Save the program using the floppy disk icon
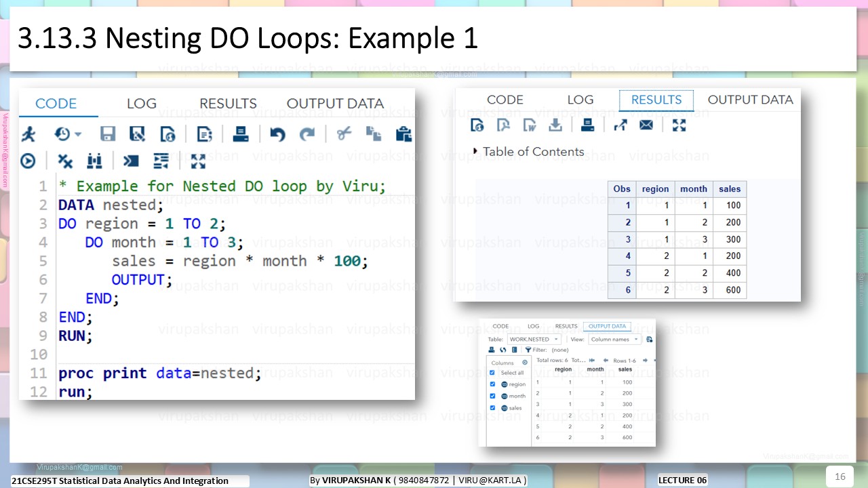Image resolution: width=868 pixels, height=488 pixels. [108, 134]
